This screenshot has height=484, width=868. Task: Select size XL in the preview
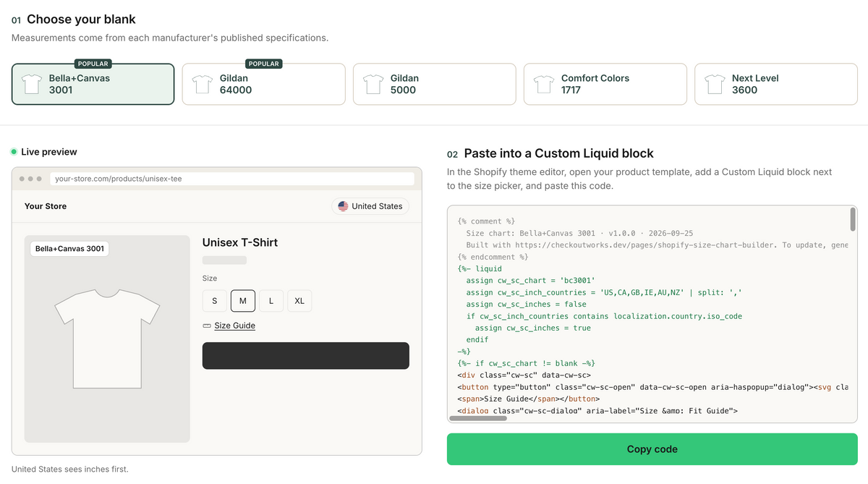(299, 301)
